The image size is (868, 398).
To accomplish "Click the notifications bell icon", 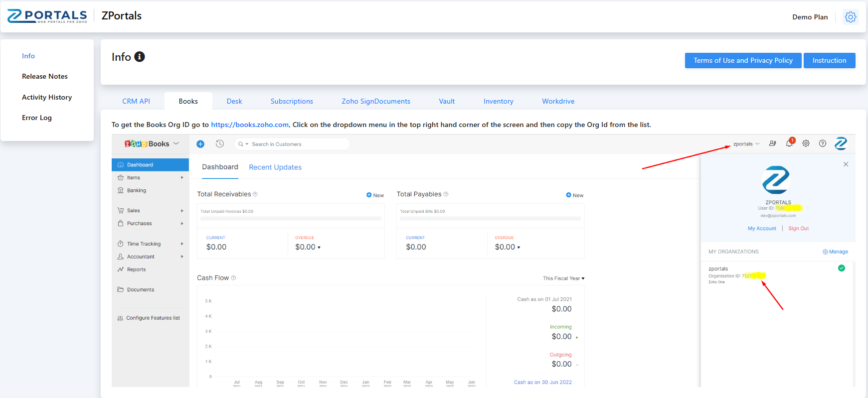I will click(x=789, y=143).
